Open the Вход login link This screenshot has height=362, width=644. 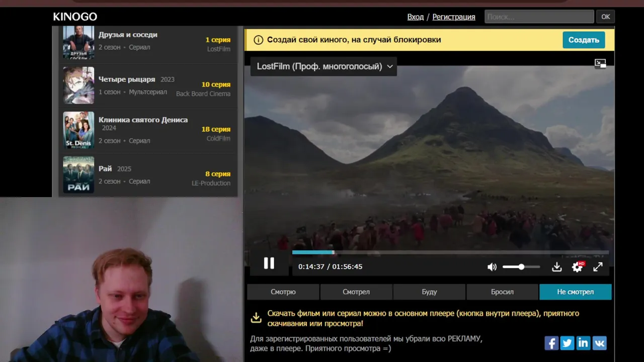(416, 17)
